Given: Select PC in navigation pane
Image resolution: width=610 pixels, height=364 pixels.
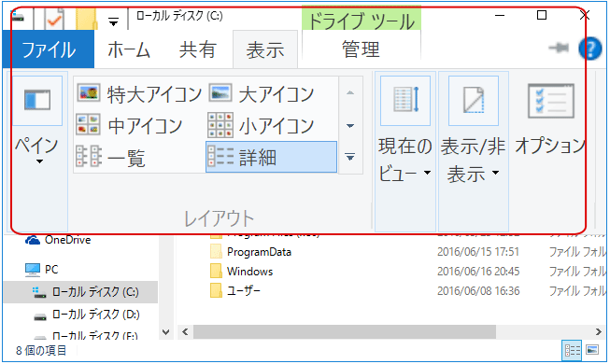Looking at the screenshot, I should click(x=51, y=270).
